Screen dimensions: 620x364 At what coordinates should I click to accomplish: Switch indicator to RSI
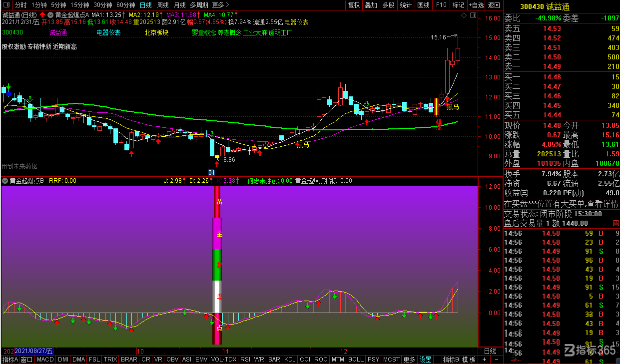pos(245,360)
